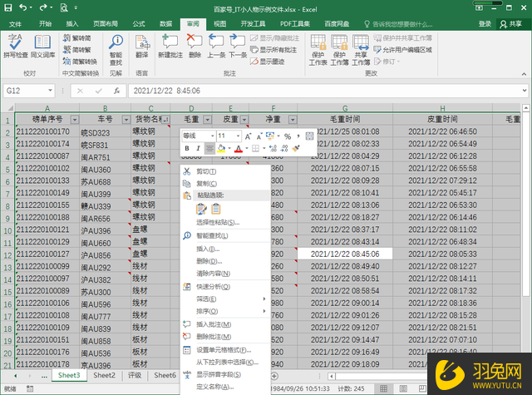Toggle italic in mini toolbar
This screenshot has width=532, height=395.
click(x=198, y=148)
